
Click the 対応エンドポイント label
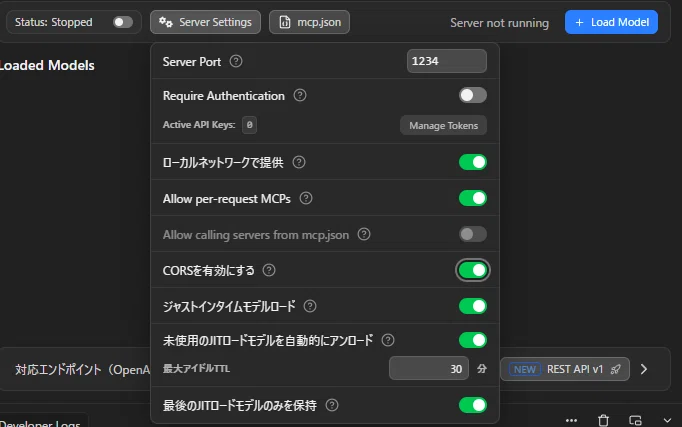82,370
